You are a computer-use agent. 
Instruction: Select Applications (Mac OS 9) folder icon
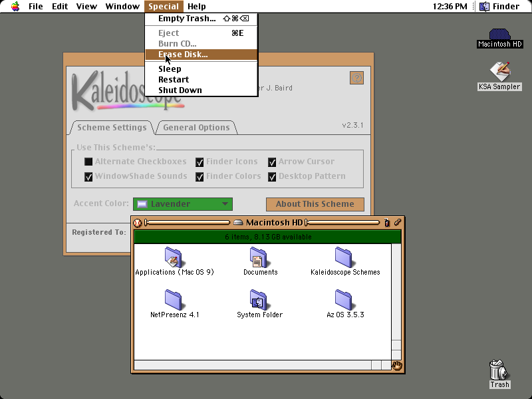click(174, 257)
